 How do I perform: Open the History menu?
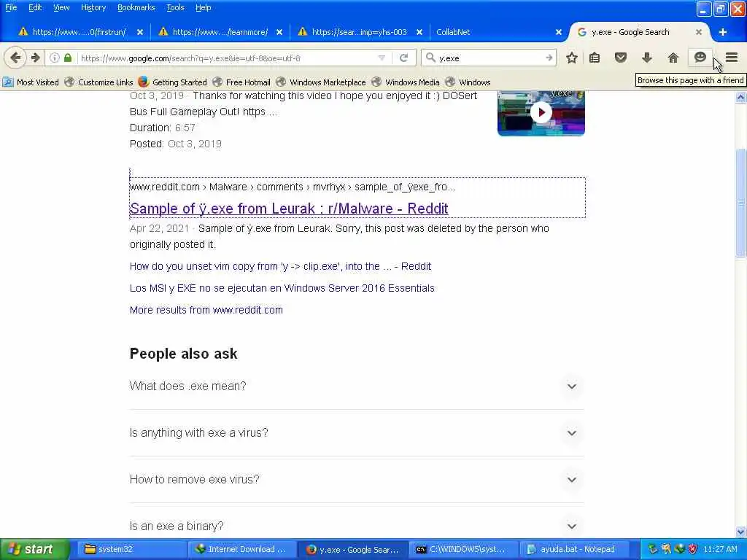(x=93, y=7)
